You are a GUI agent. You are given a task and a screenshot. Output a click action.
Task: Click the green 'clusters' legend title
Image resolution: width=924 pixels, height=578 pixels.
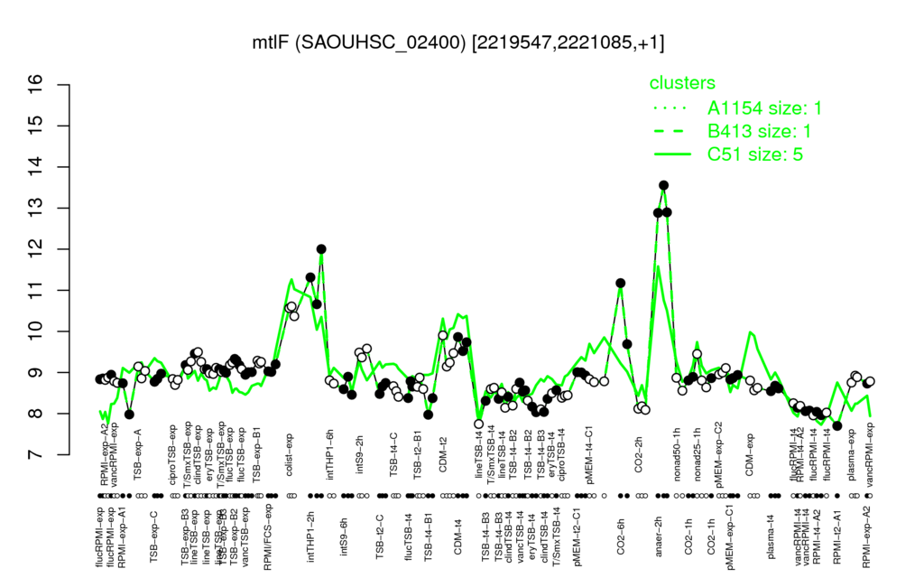pyautogui.click(x=682, y=82)
